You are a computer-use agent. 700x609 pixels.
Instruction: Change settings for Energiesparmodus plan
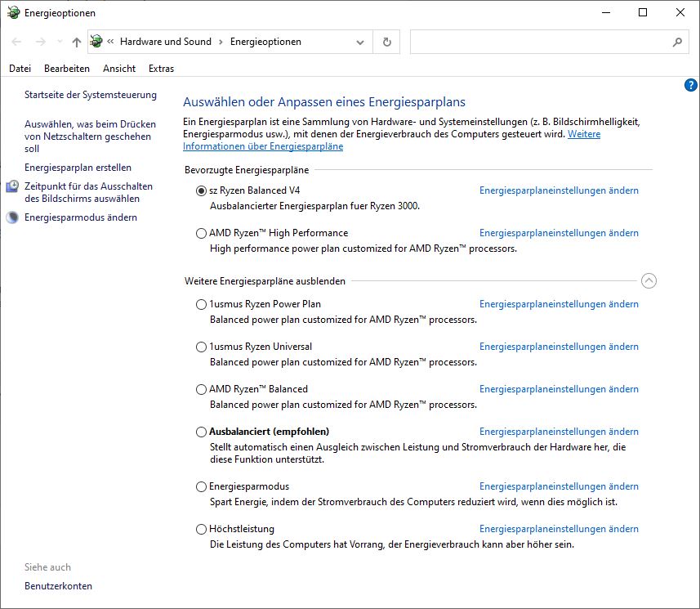pyautogui.click(x=559, y=486)
